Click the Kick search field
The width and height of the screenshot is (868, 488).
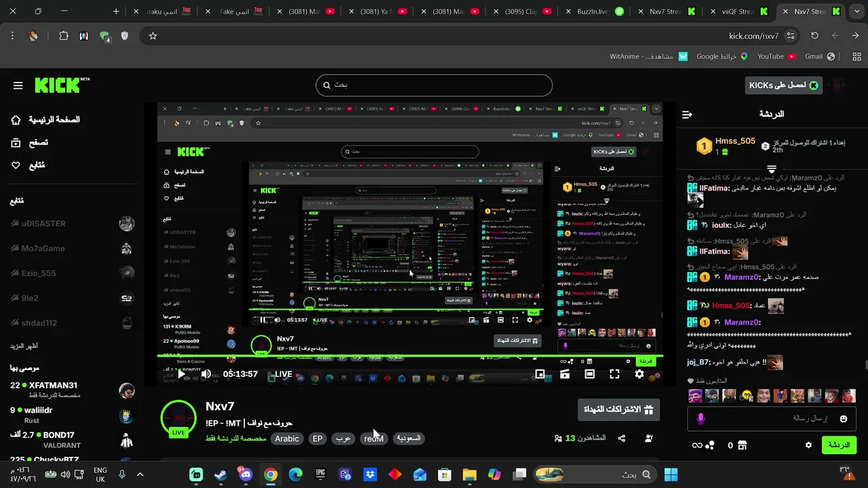(434, 85)
